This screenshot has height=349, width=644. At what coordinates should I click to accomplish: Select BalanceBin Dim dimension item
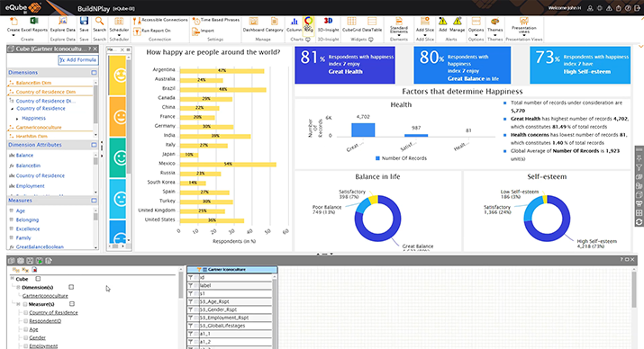pyautogui.click(x=33, y=83)
